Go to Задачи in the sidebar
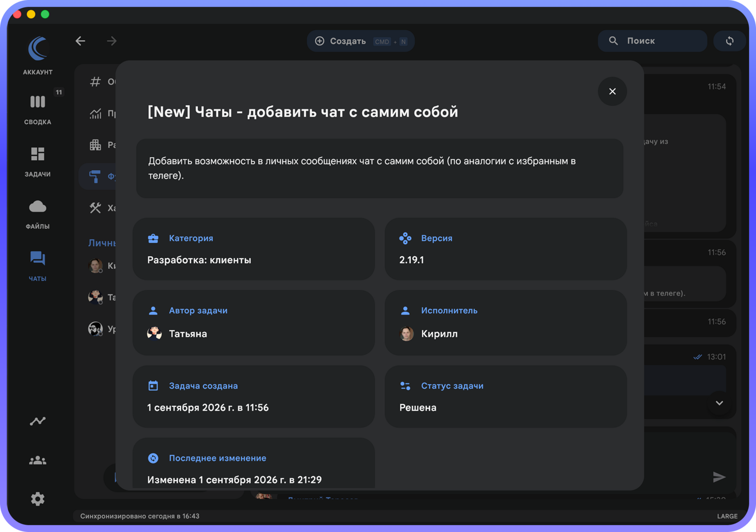This screenshot has width=756, height=532. coord(38,161)
